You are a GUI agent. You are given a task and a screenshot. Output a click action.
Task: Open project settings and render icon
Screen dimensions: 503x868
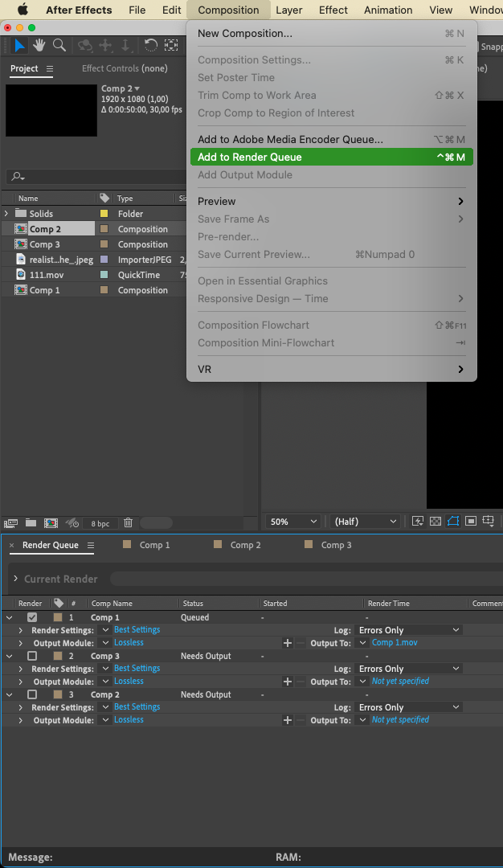pos(72,522)
